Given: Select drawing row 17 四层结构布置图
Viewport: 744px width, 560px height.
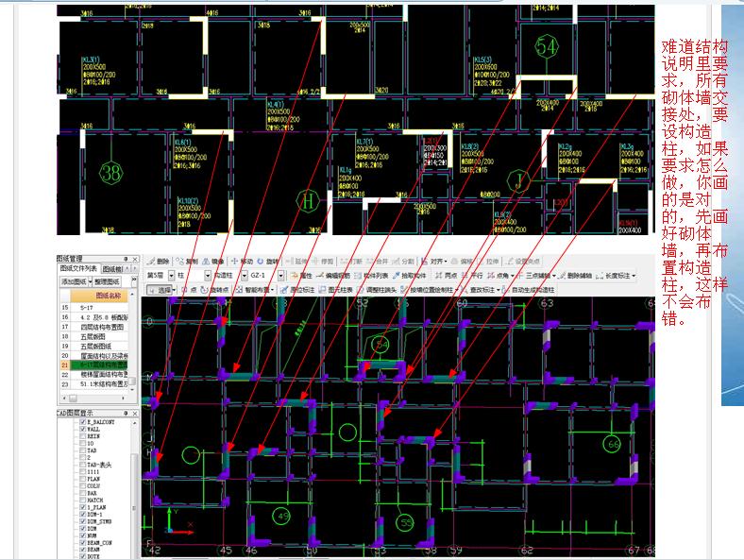Looking at the screenshot, I should [x=94, y=327].
